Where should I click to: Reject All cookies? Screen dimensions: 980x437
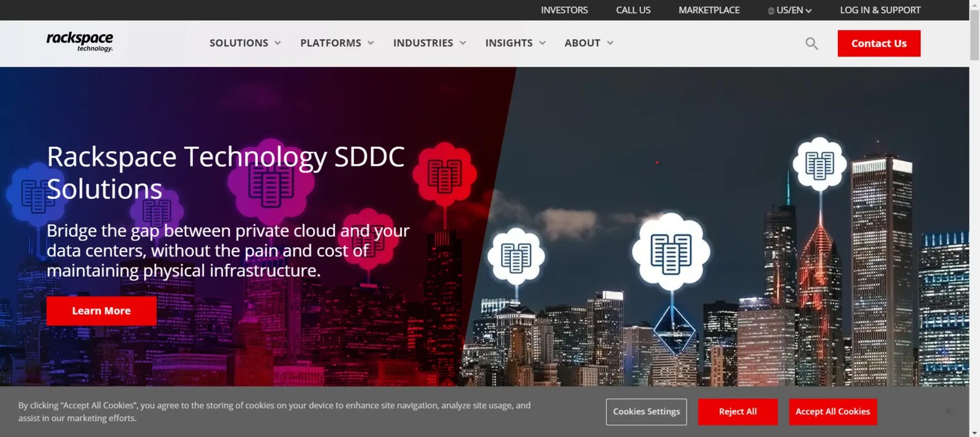[x=738, y=412]
